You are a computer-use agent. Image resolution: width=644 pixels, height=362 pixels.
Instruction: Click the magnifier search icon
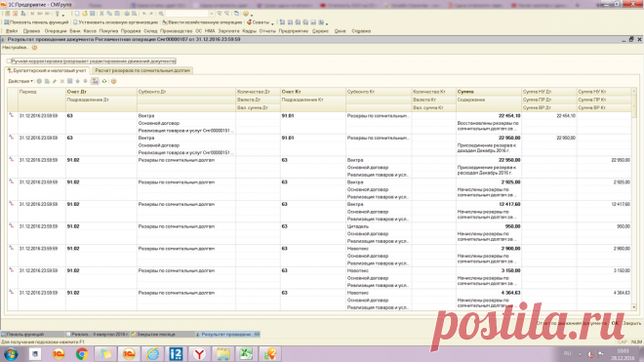point(161,14)
